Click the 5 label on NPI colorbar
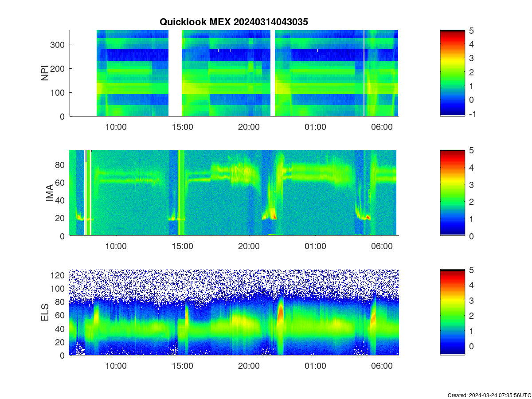This screenshot has height=399, width=532. click(472, 31)
